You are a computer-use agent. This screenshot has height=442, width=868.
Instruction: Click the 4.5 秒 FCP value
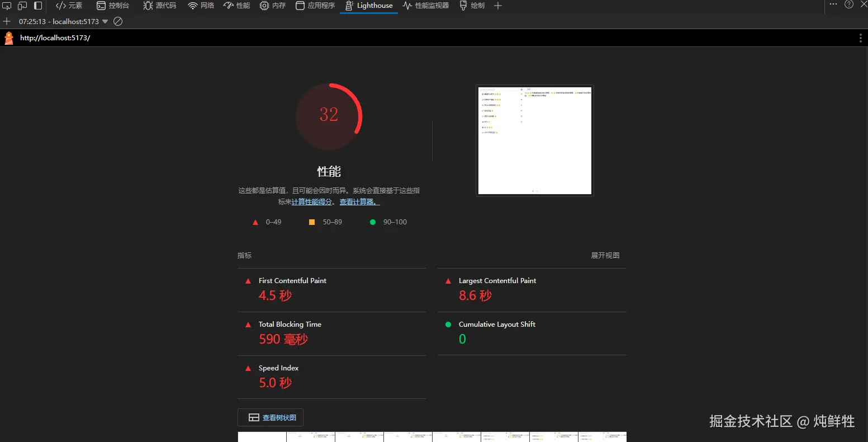(275, 295)
